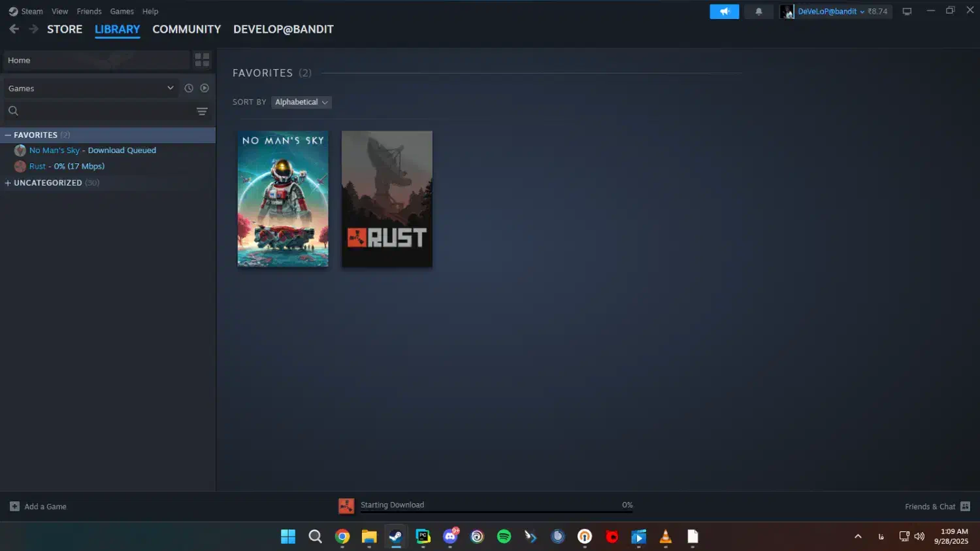Collapse the FAVORITES category
Screen dimensions: 980x551
click(8, 135)
